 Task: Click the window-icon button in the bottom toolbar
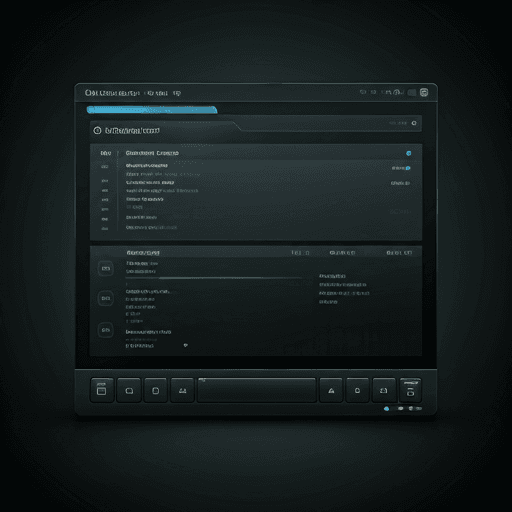[x=102, y=390]
